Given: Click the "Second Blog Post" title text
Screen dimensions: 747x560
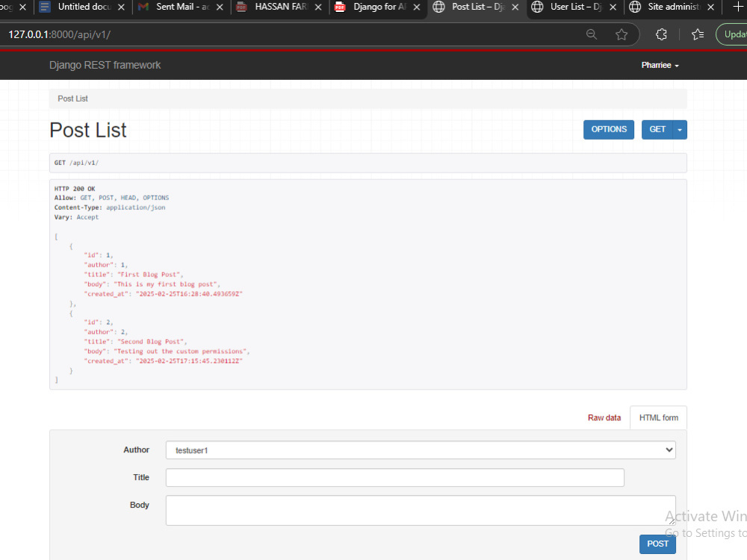Looking at the screenshot, I should [x=151, y=342].
